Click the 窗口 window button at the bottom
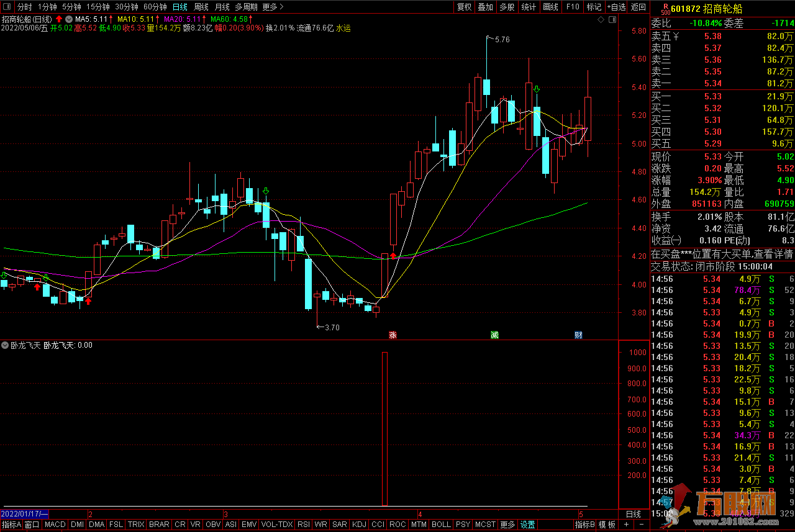 coord(32,525)
